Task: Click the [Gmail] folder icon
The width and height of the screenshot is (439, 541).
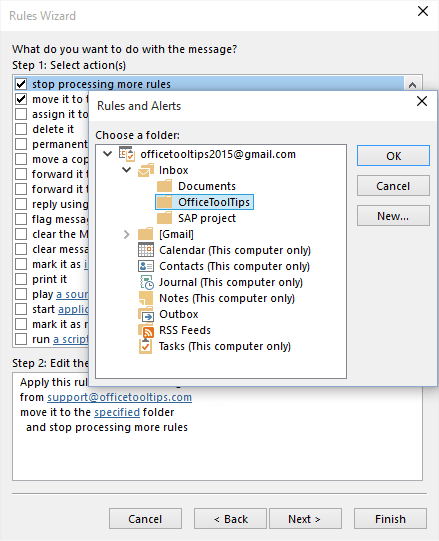Action: (146, 234)
